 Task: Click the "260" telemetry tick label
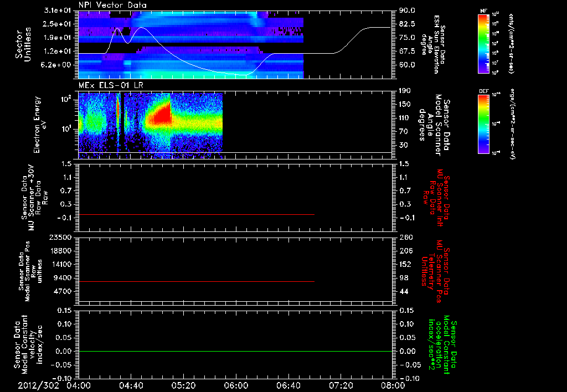click(405, 238)
